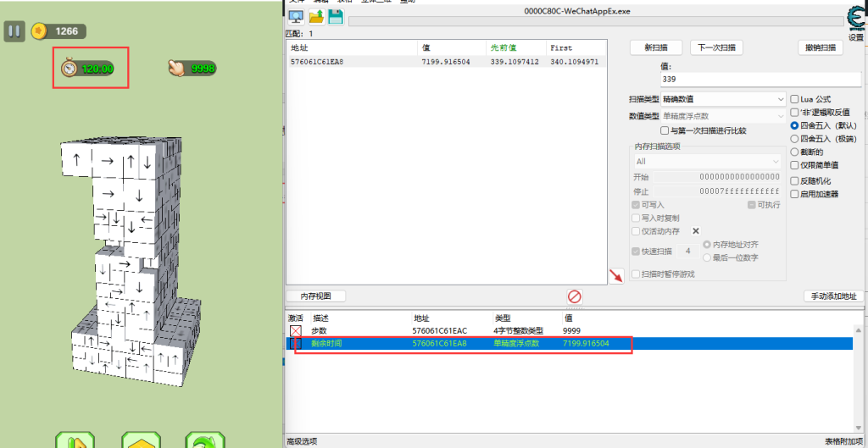Click the 新扫描 button
Image resolution: width=868 pixels, height=448 pixels.
click(656, 47)
